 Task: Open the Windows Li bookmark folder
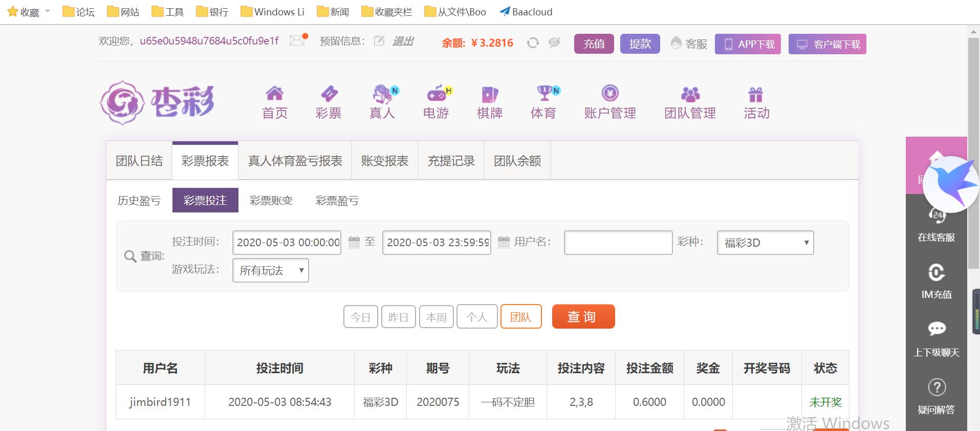click(x=272, y=11)
